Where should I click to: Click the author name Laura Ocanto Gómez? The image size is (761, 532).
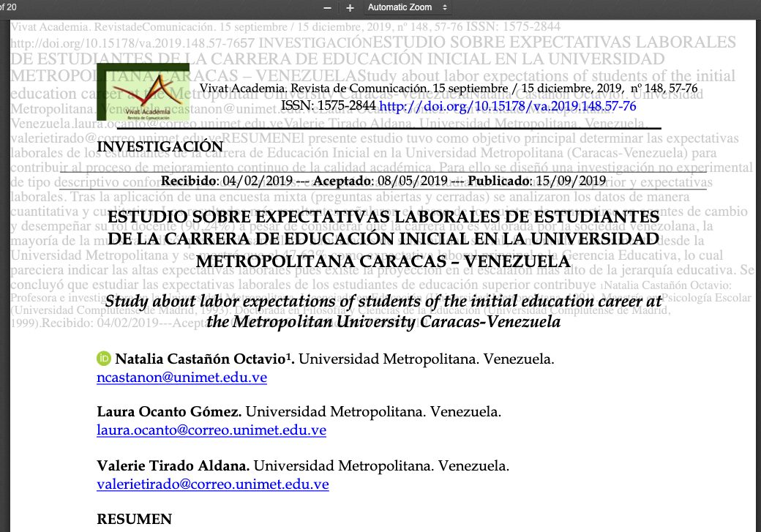pyautogui.click(x=169, y=411)
